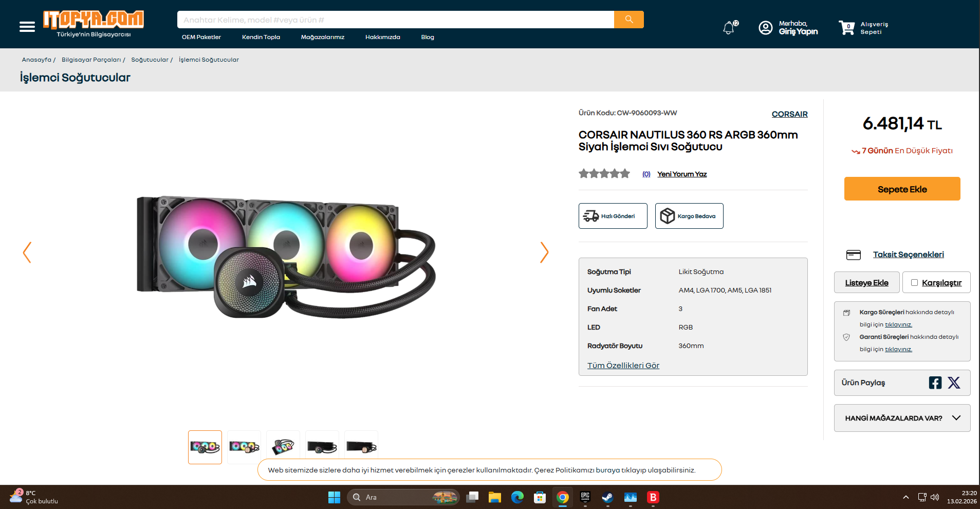Open Steam from taskbar
980x509 pixels.
pyautogui.click(x=608, y=497)
